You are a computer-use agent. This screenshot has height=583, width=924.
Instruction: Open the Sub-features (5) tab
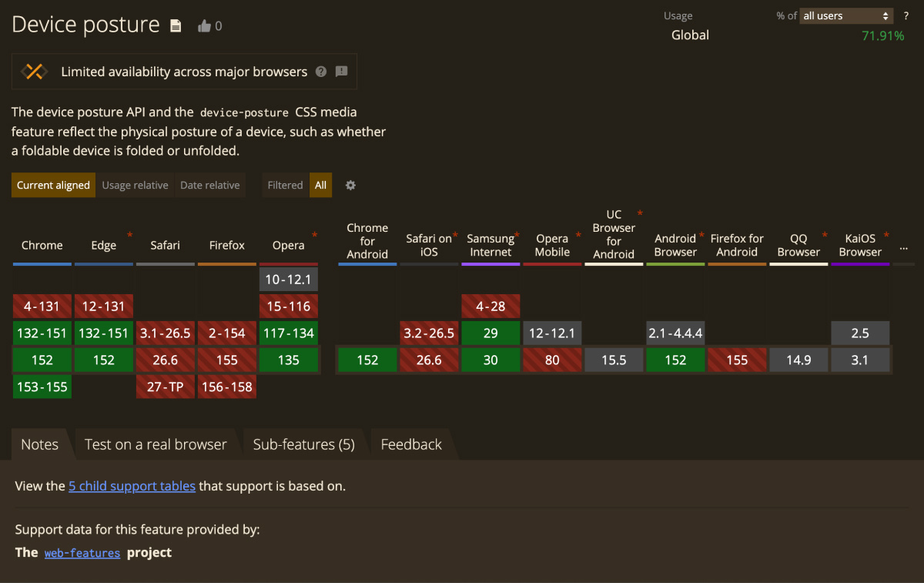click(x=303, y=444)
